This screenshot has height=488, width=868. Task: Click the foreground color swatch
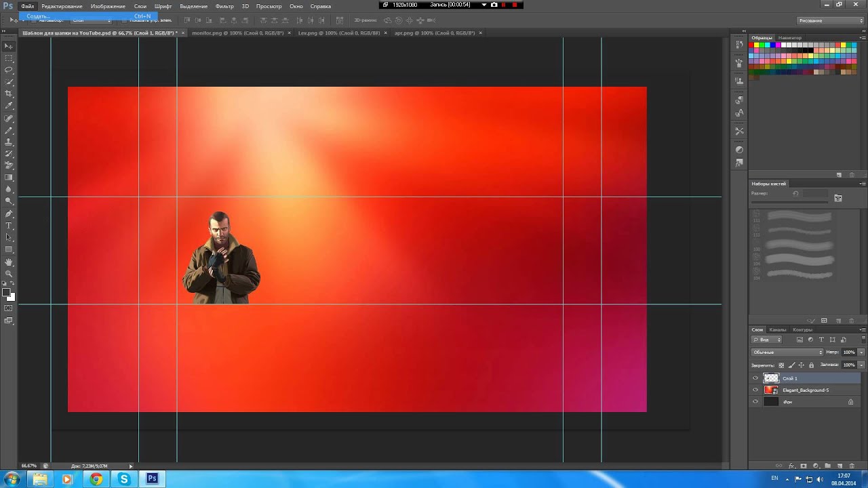click(6, 293)
